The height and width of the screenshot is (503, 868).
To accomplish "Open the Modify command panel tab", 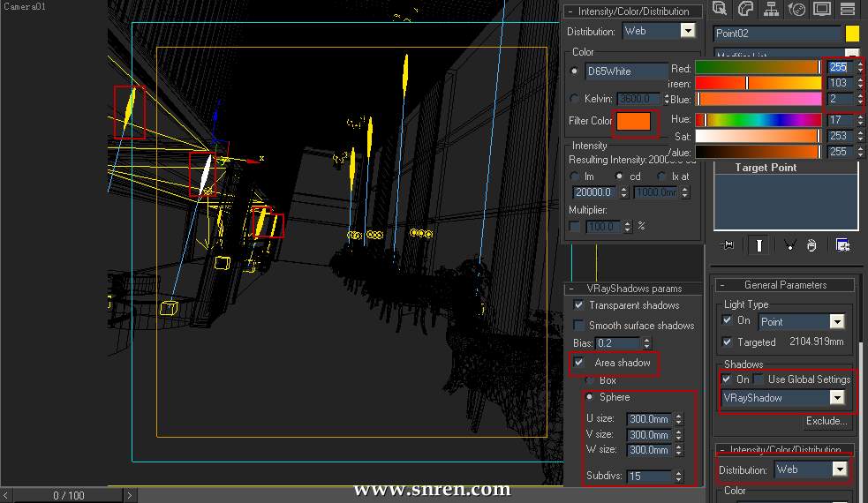I will (745, 9).
